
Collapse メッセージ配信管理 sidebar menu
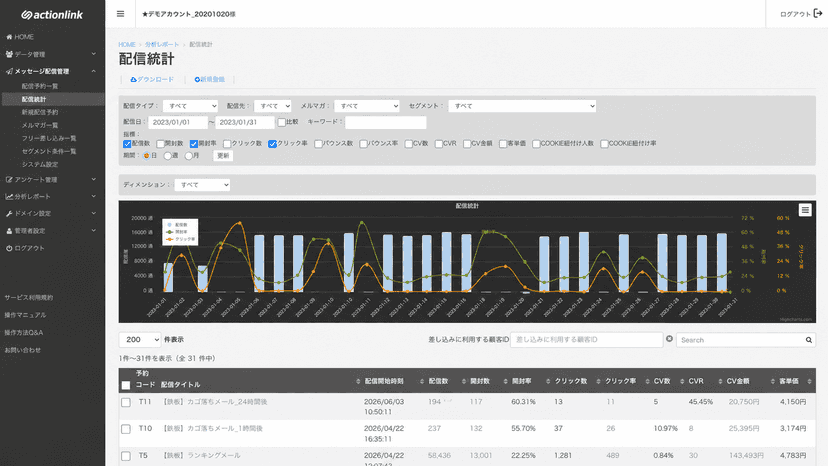52,71
